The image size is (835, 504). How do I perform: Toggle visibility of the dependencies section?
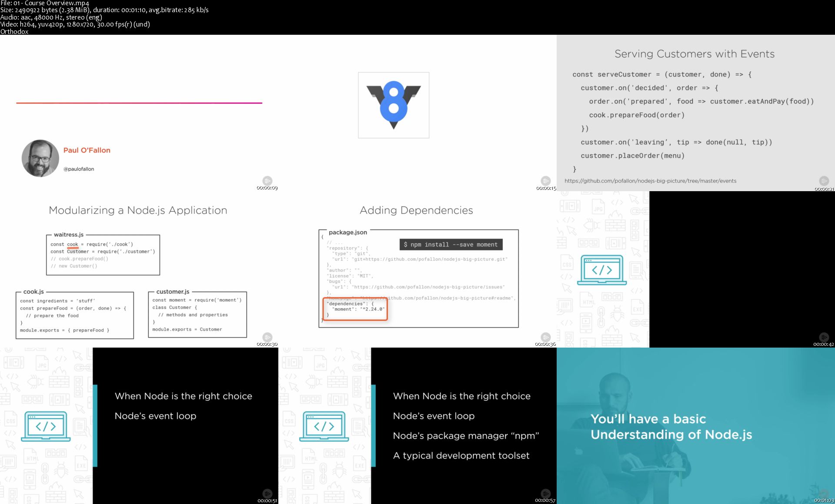coord(352,309)
